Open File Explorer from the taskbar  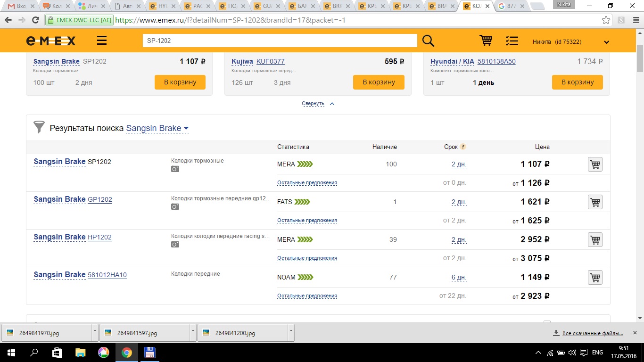[x=81, y=353]
